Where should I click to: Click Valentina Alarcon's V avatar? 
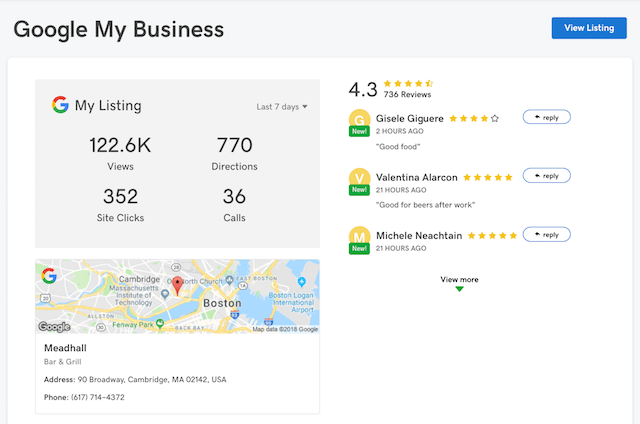tap(359, 177)
